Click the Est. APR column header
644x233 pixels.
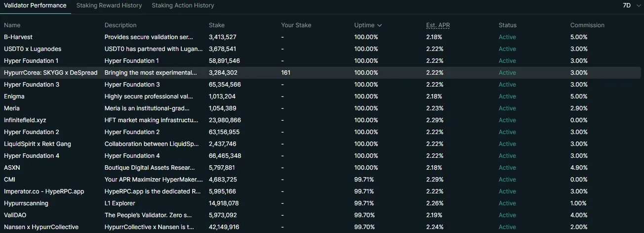[438, 25]
